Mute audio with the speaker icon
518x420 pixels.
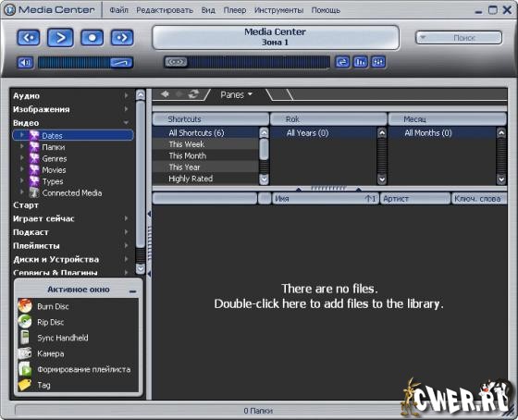[25, 63]
